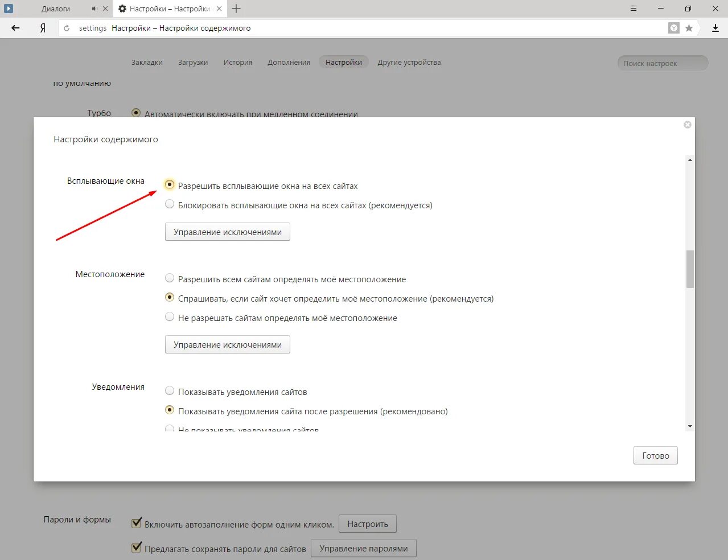Close the content settings dialog with X

coord(688,125)
